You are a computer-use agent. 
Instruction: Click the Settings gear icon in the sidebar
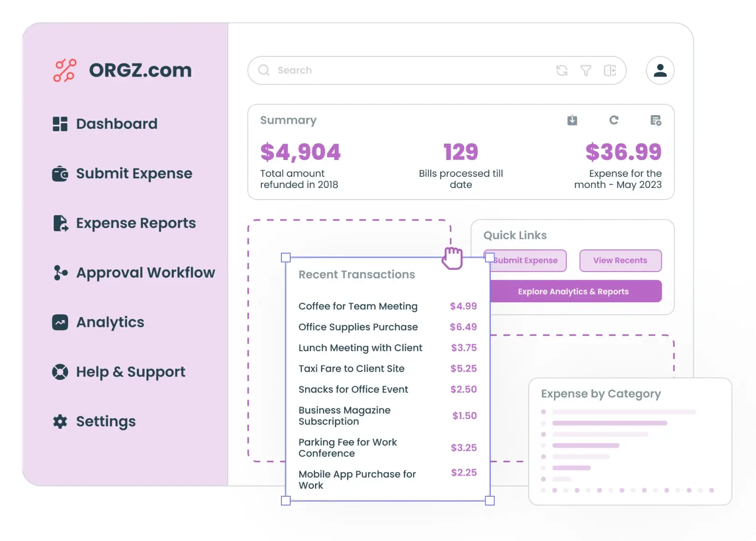pyautogui.click(x=60, y=421)
